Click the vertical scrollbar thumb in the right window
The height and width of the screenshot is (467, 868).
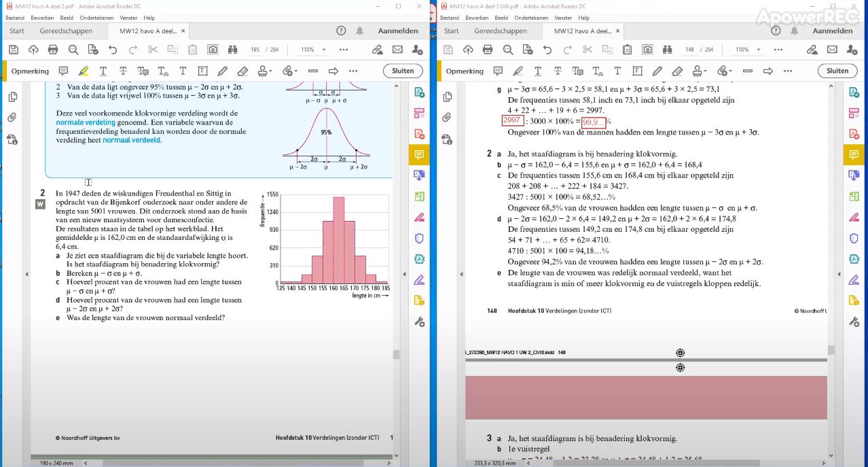[x=831, y=350]
